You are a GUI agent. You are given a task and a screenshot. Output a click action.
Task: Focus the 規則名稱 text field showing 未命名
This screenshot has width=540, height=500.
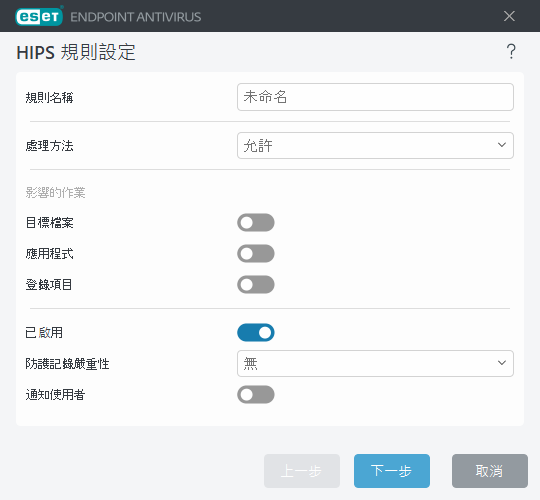point(375,97)
